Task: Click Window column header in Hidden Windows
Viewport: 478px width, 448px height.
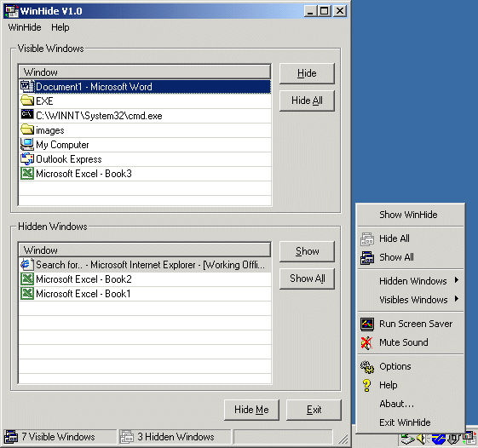Action: 145,250
